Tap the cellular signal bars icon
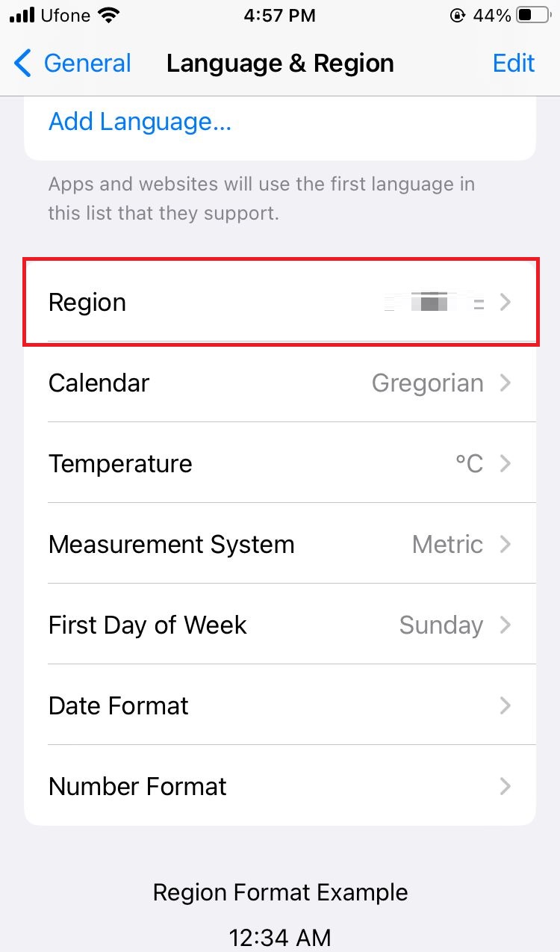The height and width of the screenshot is (952, 560). (x=22, y=16)
